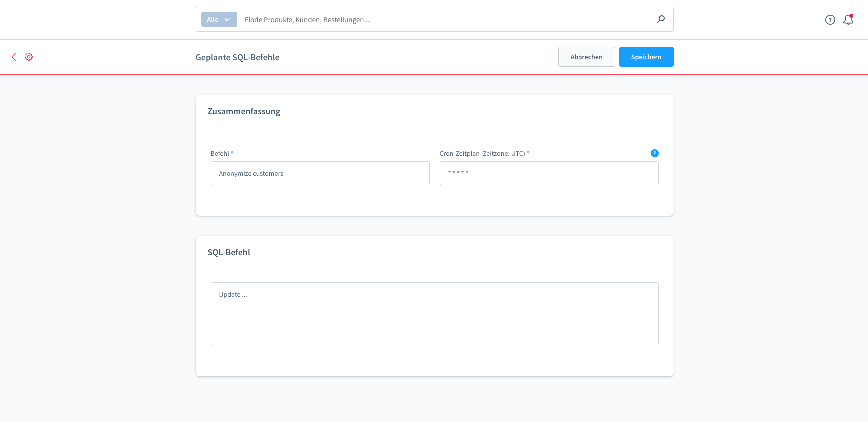Viewport: 868px width, 422px height.
Task: Show Cron-Zeitplan help tooltip icon
Action: (x=654, y=153)
